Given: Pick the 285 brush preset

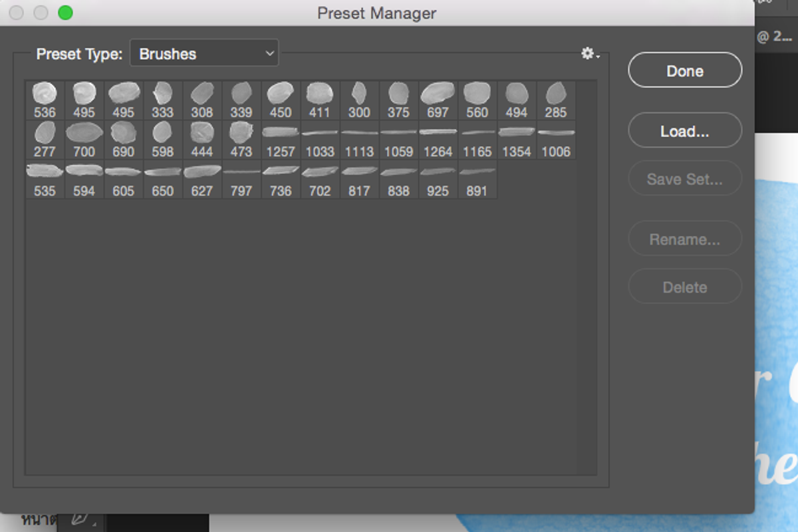Looking at the screenshot, I should click(x=556, y=100).
